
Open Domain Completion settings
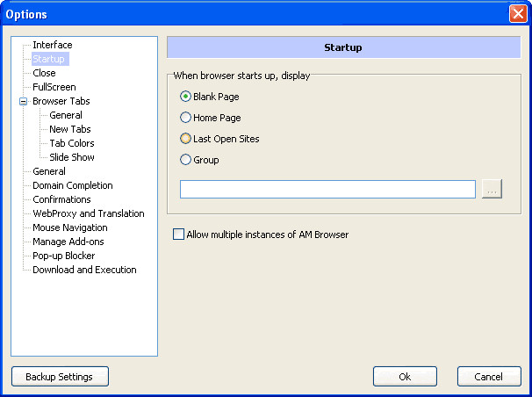coord(73,185)
